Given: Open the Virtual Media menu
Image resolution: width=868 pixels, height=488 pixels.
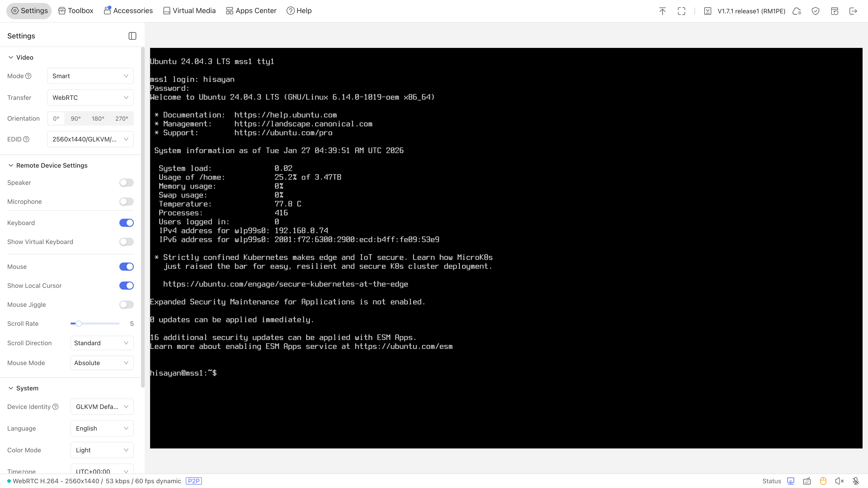Looking at the screenshot, I should click(189, 11).
